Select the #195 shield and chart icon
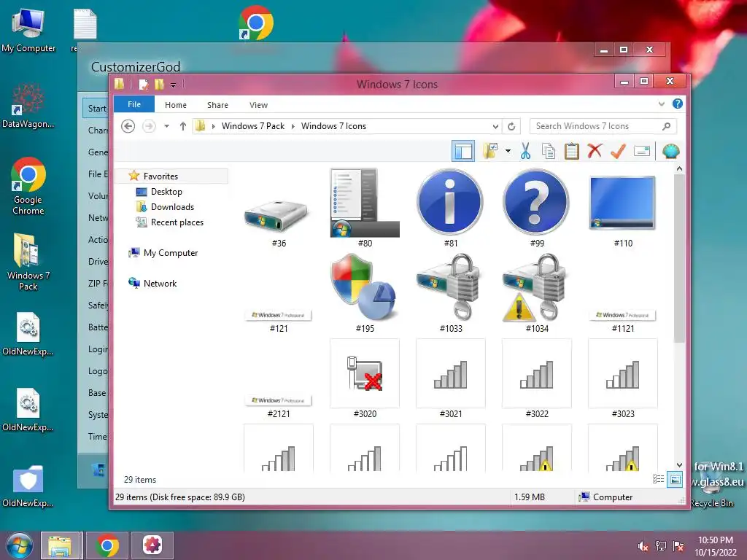The height and width of the screenshot is (560, 747). tap(365, 293)
